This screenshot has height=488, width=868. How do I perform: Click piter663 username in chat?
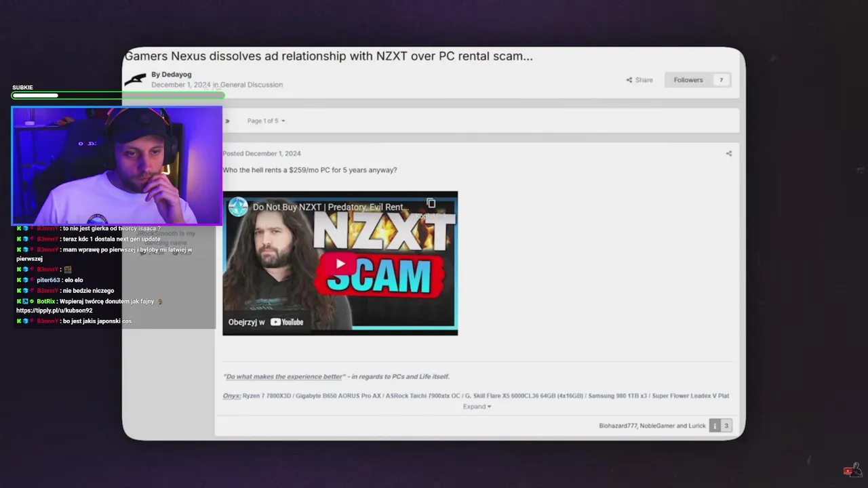[48, 280]
